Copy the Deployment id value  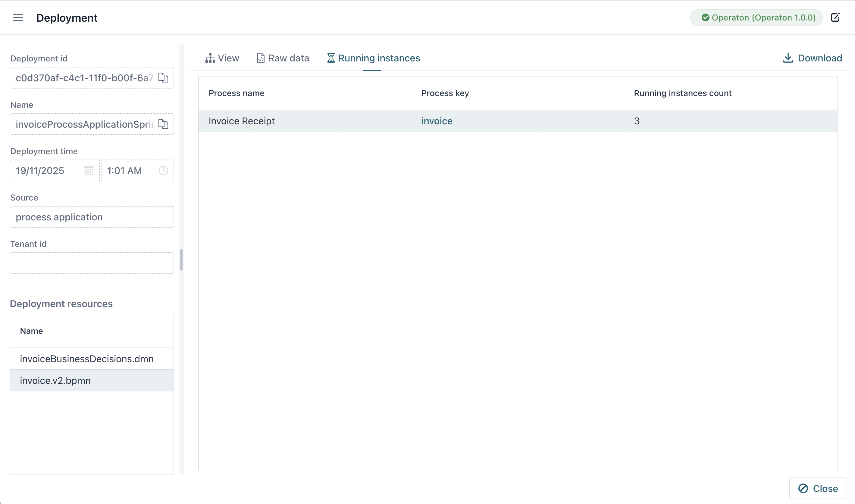click(x=164, y=78)
